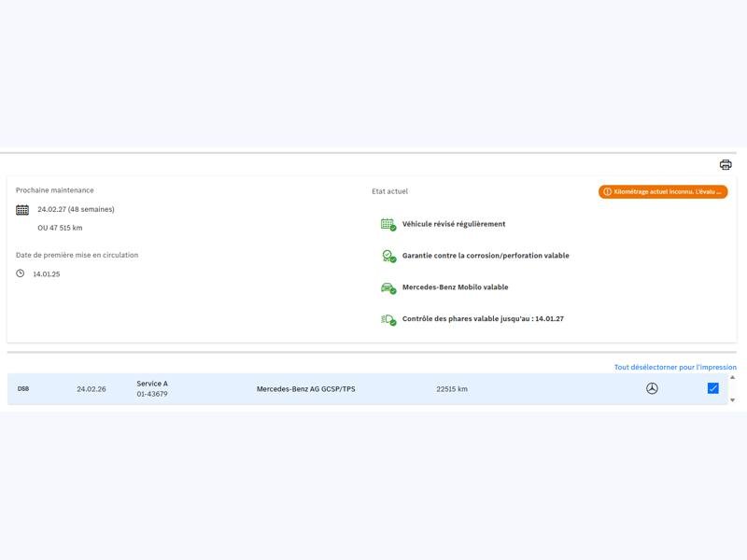Click the corrosion/perforation warranty icon

pyautogui.click(x=388, y=256)
